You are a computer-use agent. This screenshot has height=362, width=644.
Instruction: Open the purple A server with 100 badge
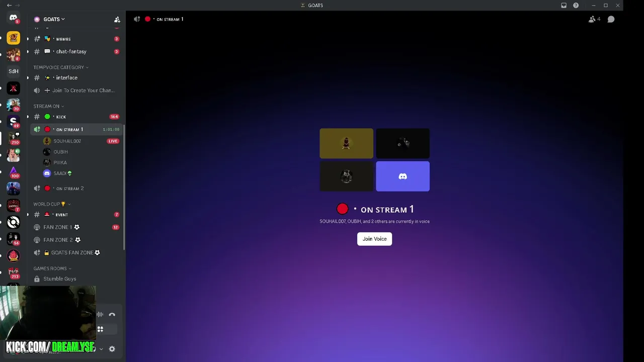[x=13, y=171]
